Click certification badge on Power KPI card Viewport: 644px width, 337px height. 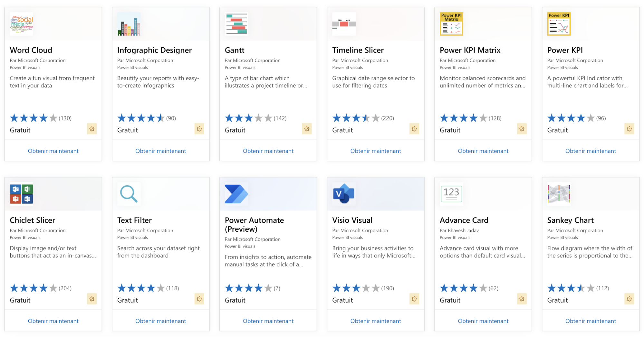(629, 129)
